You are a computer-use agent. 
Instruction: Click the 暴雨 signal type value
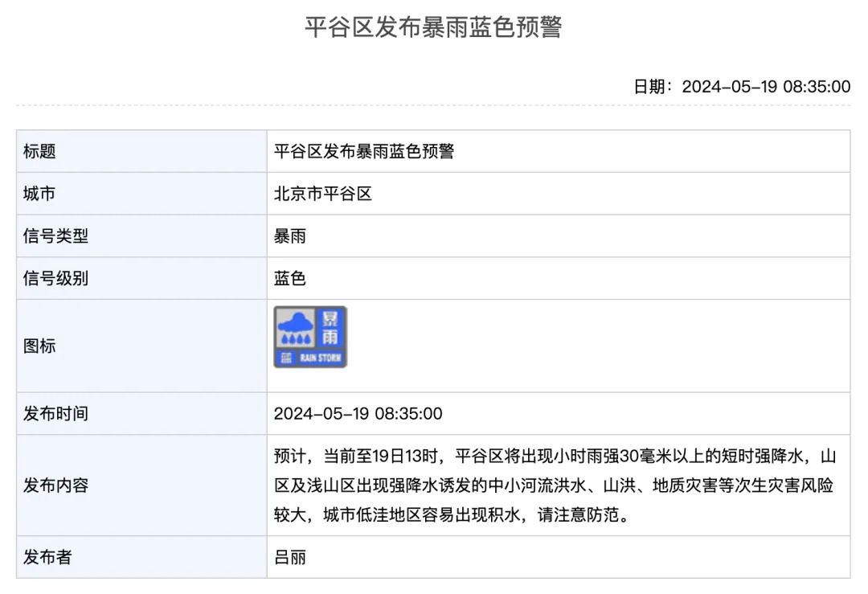point(290,236)
